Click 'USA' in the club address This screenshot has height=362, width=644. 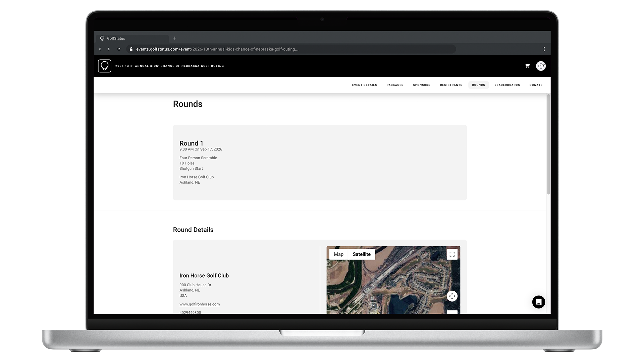pos(183,296)
